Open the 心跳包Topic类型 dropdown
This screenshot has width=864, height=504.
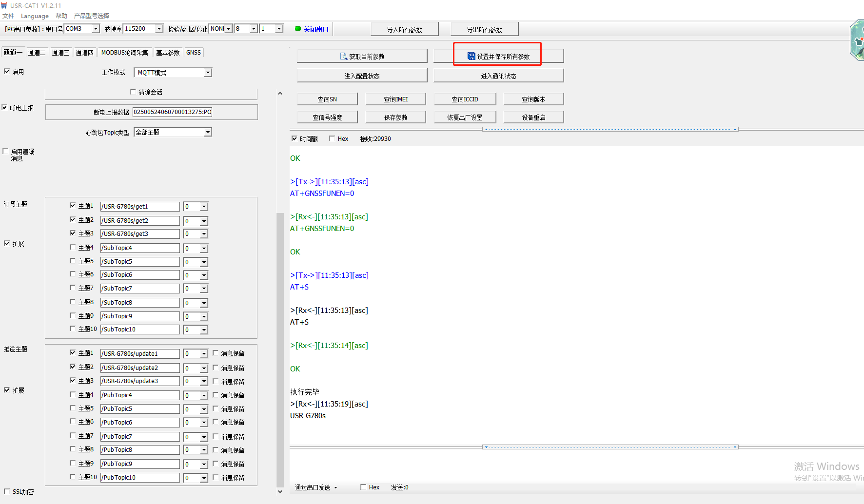(x=208, y=132)
